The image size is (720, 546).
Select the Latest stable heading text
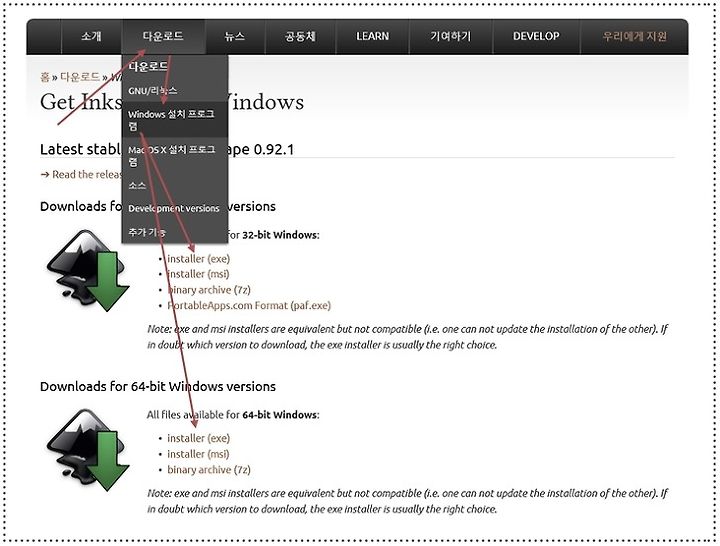click(x=167, y=149)
